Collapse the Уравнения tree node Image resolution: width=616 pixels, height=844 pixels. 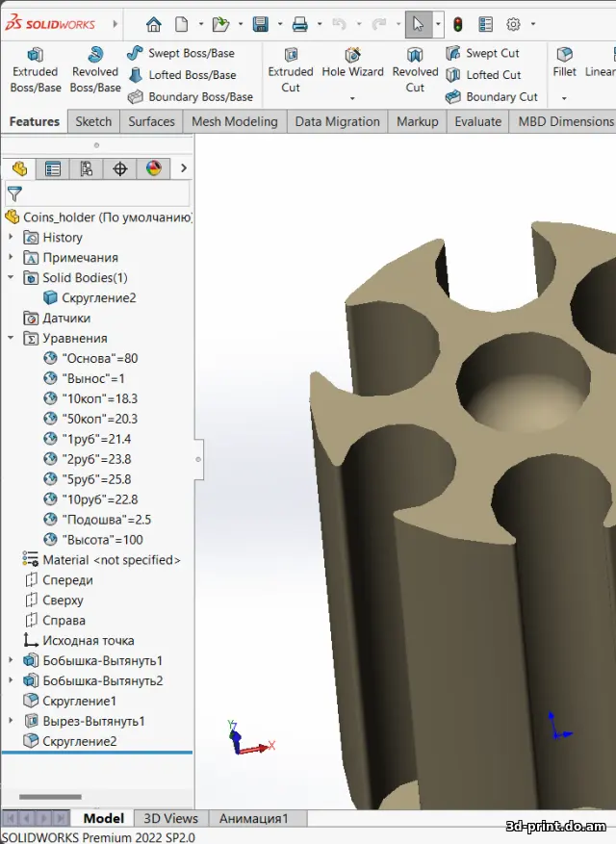[x=12, y=339]
